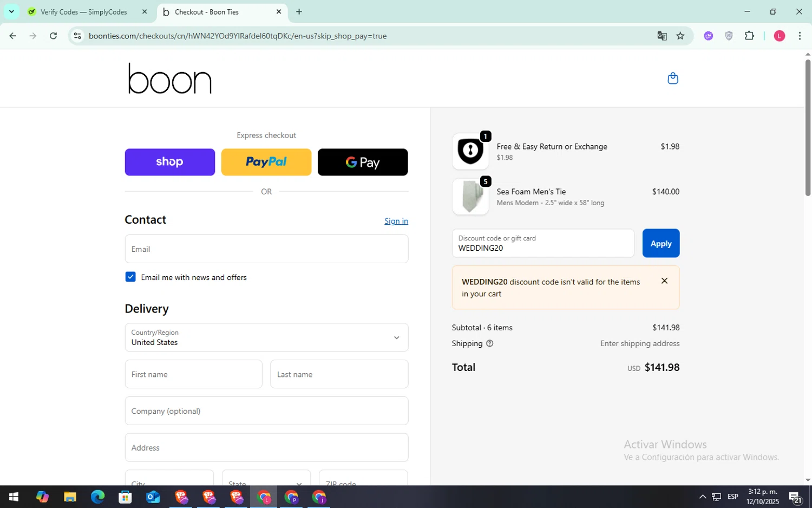Click the page vertical scrollbar thumb
Viewport: 812px width, 508px height.
(808, 127)
